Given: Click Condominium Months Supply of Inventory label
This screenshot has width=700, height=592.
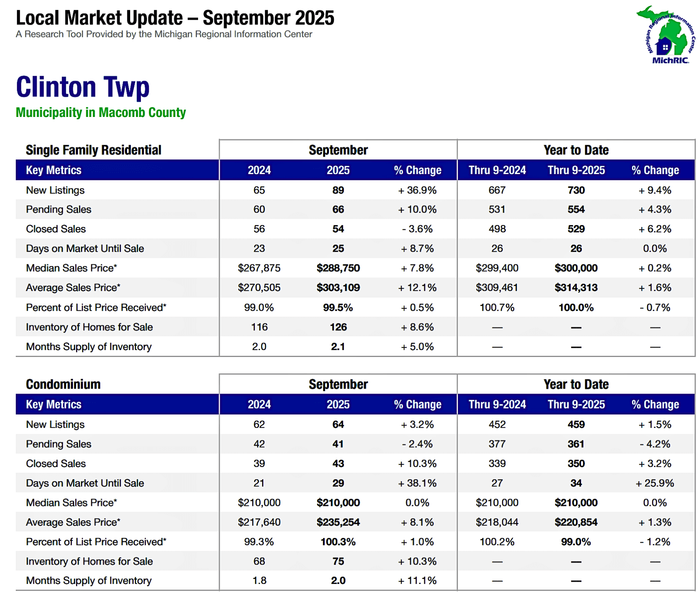Looking at the screenshot, I should click(89, 581).
